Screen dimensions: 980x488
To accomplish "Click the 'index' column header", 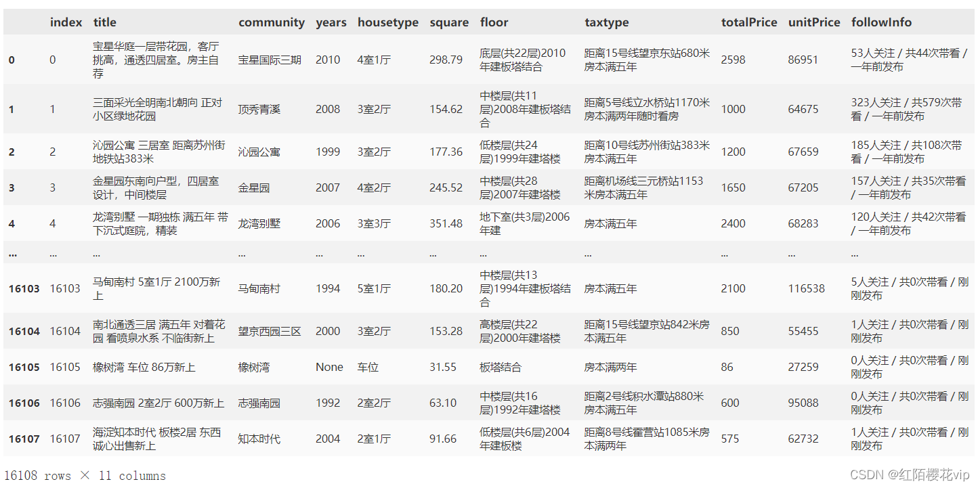I will [x=66, y=22].
